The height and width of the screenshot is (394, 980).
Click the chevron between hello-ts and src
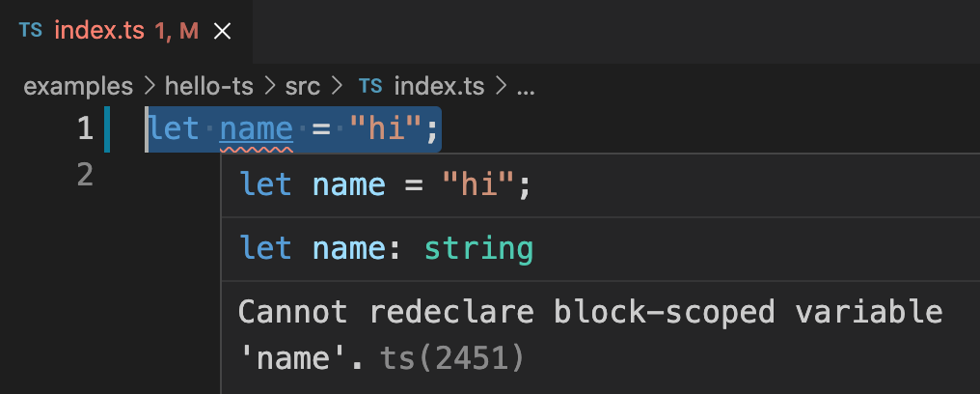point(269,86)
